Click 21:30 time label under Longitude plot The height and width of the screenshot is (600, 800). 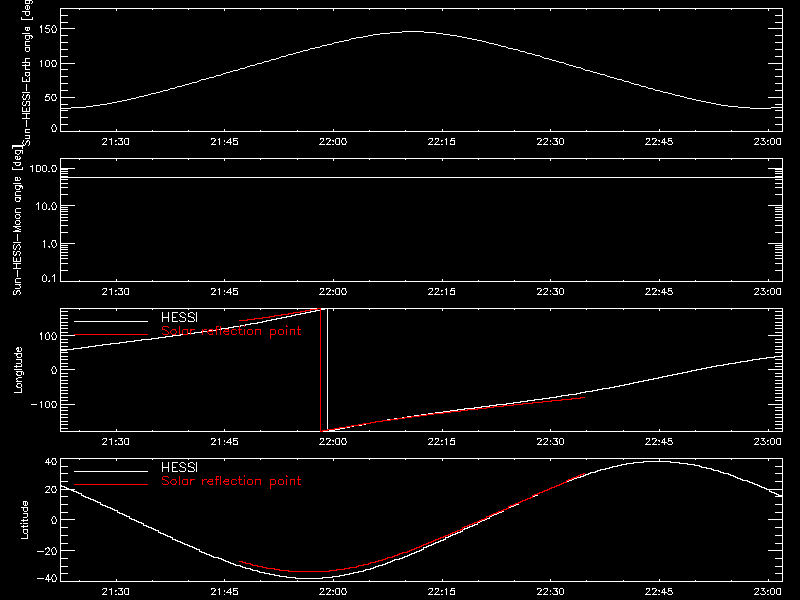pyautogui.click(x=116, y=442)
